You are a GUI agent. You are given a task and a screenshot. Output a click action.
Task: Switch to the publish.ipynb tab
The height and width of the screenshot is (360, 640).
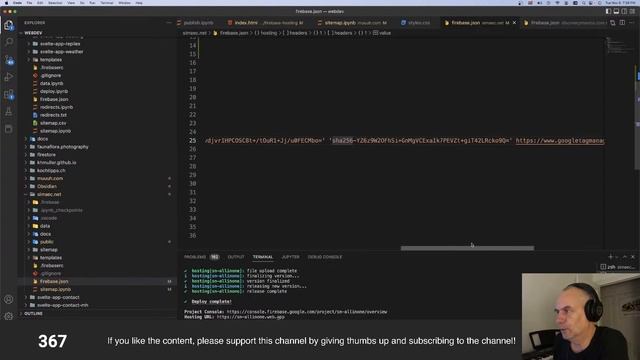tap(198, 23)
